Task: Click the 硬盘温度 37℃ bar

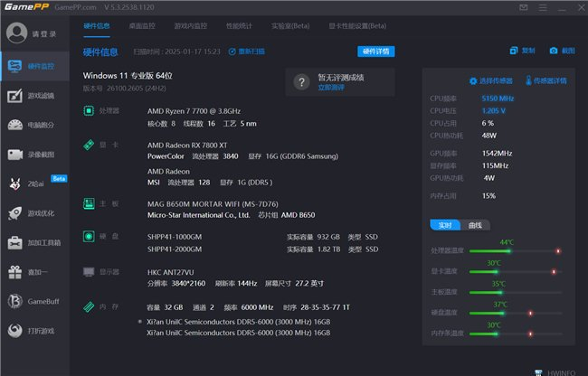Action: pos(516,313)
